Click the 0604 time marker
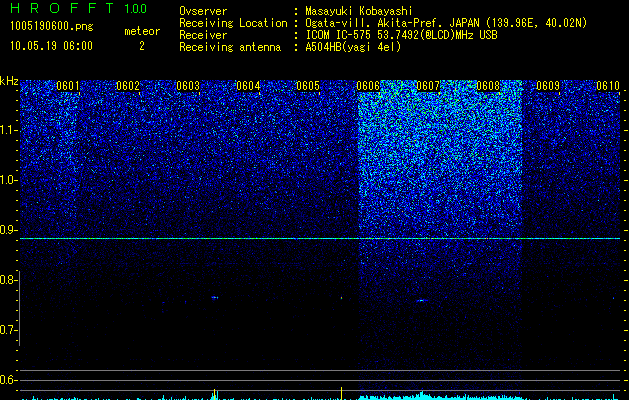This screenshot has width=629, height=400. pyautogui.click(x=248, y=86)
